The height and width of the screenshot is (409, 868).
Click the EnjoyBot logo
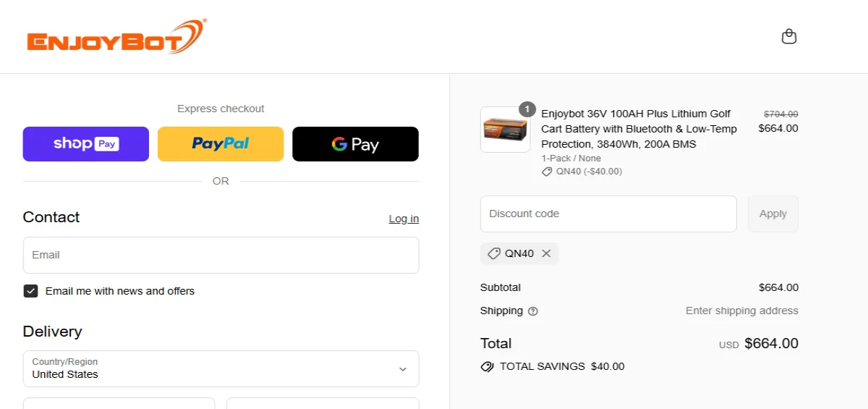117,36
